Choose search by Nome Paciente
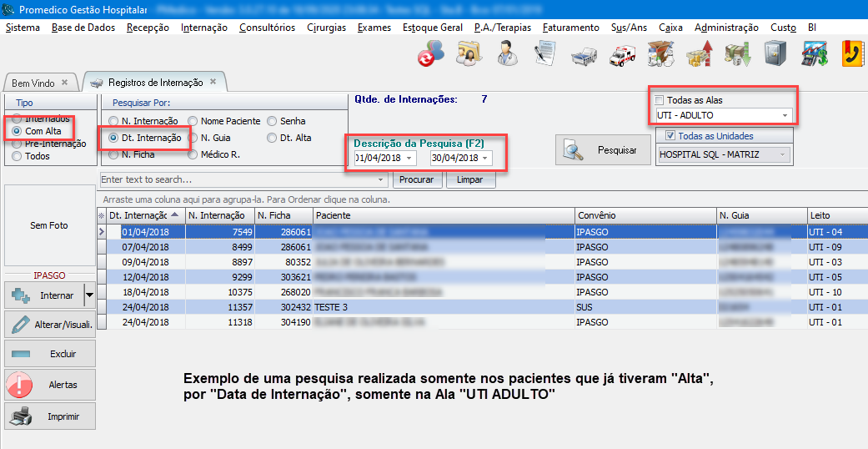Viewport: 868px width, 449px height. pos(193,121)
